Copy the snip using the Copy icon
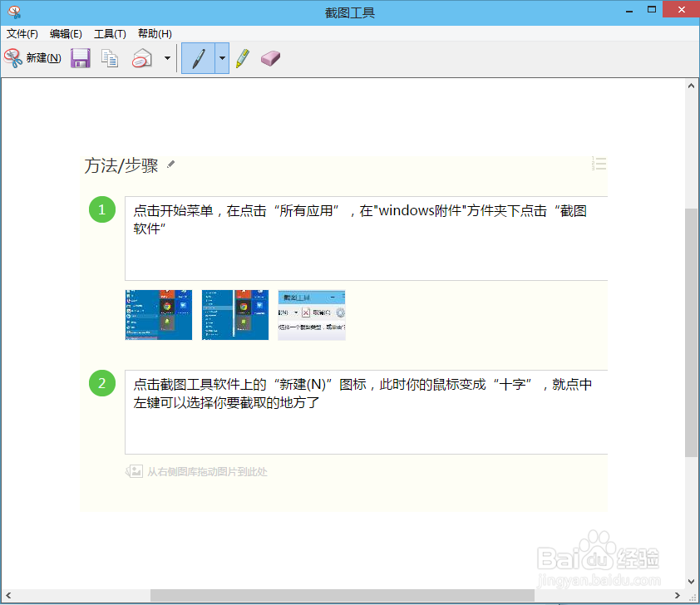 110,58
